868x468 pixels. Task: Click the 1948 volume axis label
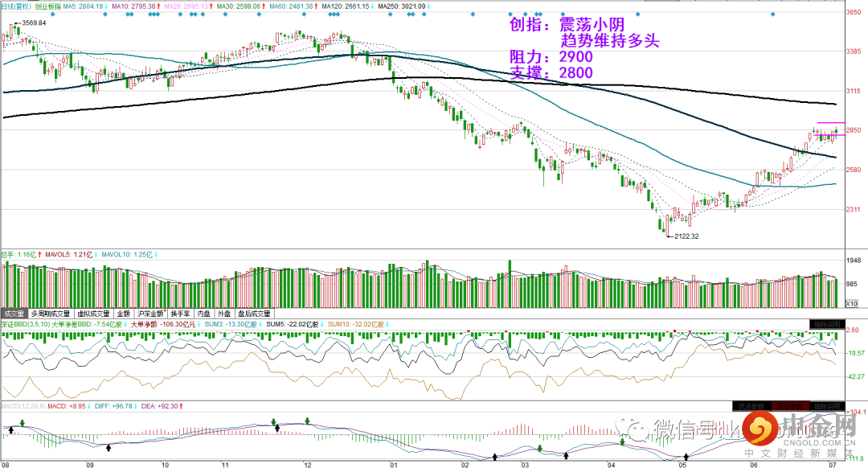tap(853, 261)
